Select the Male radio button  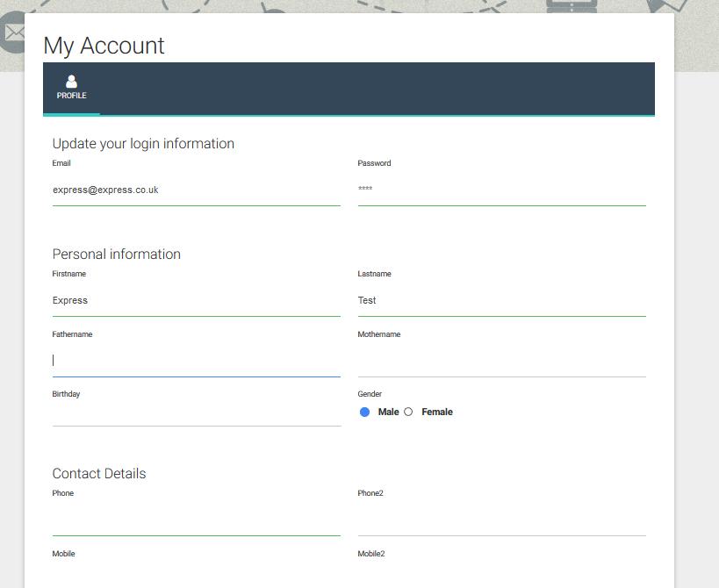pyautogui.click(x=364, y=412)
